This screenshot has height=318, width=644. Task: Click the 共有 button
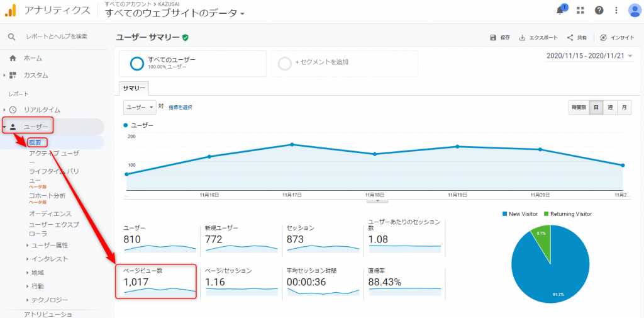(x=577, y=37)
